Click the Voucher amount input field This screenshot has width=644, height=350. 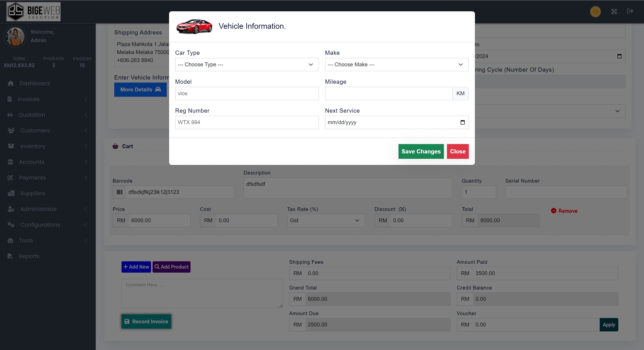click(536, 325)
